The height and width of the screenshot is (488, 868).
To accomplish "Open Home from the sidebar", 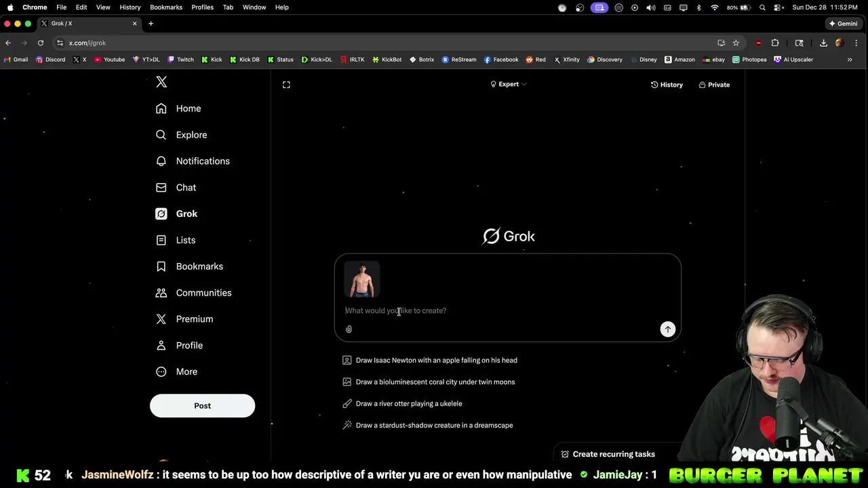I will [178, 108].
